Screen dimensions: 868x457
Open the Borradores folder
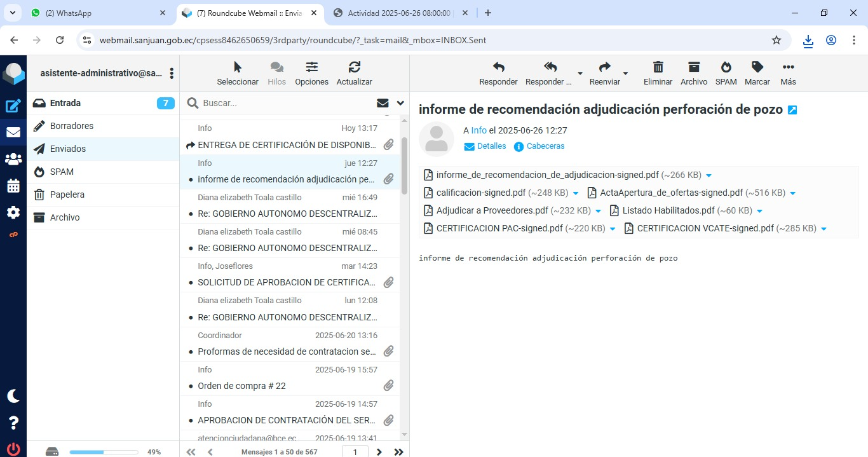point(72,126)
